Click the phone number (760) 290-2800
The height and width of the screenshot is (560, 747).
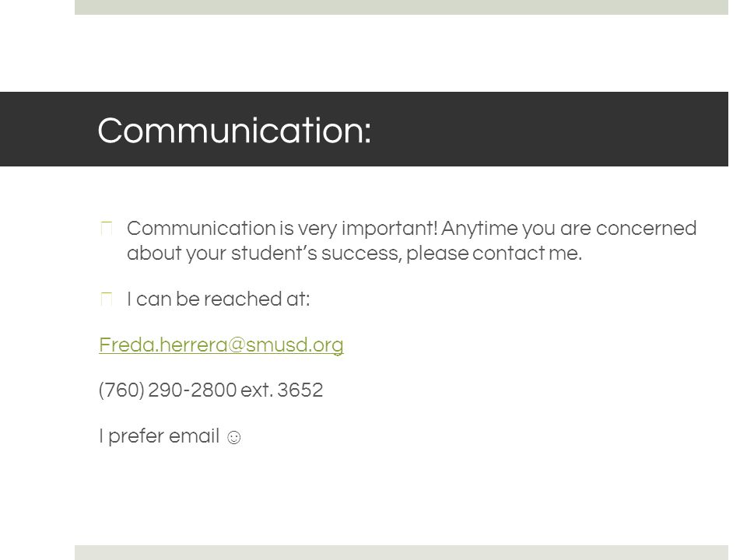(168, 390)
